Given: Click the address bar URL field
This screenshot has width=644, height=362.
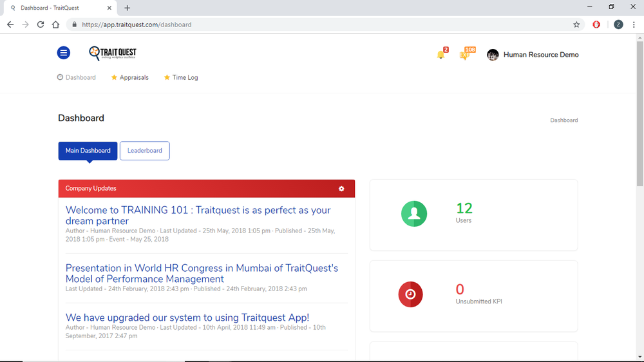Looking at the screenshot, I should [325, 24].
